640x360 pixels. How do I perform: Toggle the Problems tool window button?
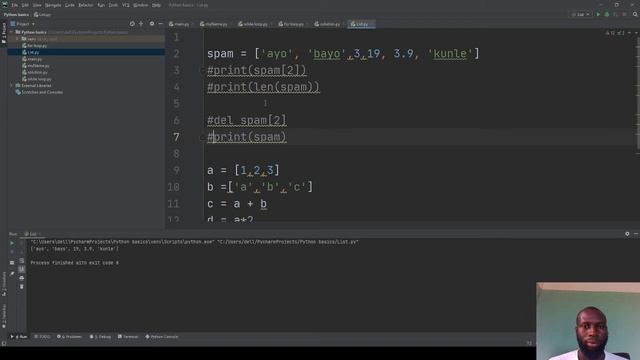click(69, 337)
